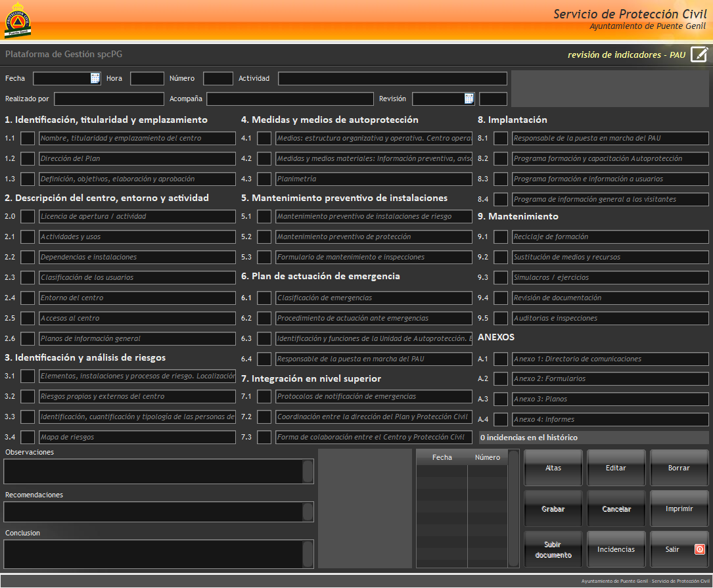Check box 9.5 Auditorías e inspecciones
This screenshot has height=588, width=713.
pyautogui.click(x=501, y=319)
